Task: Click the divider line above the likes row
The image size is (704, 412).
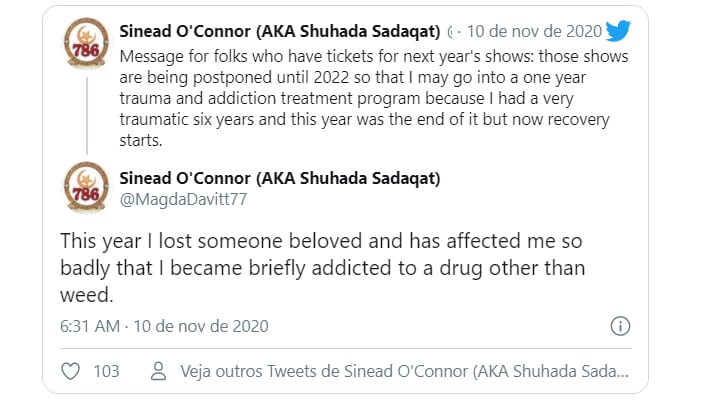Action: tap(346, 348)
